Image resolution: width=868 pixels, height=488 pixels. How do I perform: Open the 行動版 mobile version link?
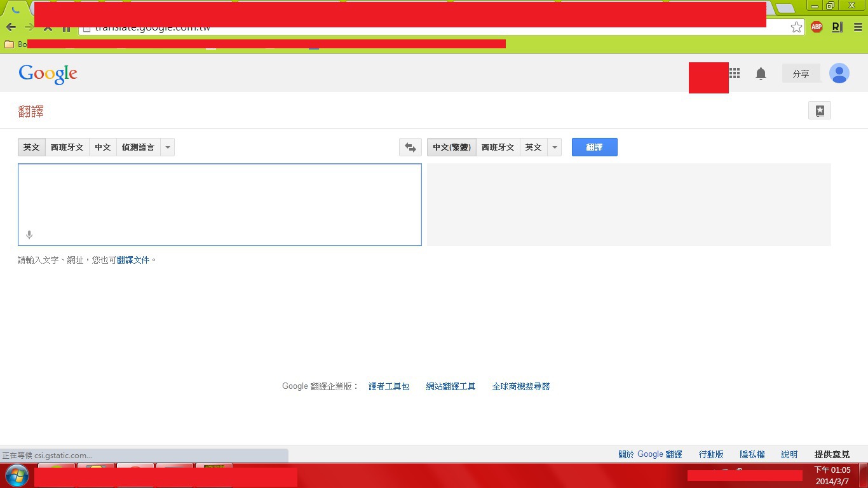711,454
